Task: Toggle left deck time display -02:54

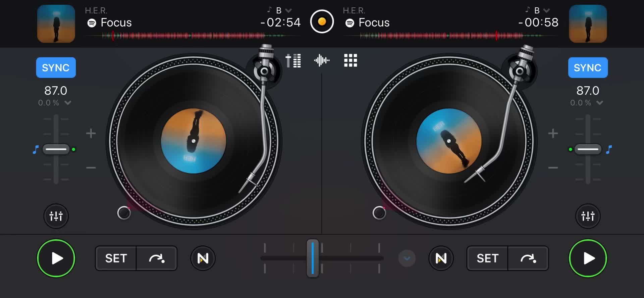Action: pos(280,22)
